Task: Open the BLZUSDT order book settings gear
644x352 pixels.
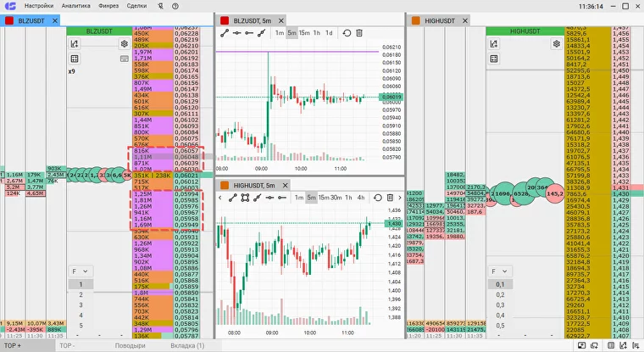Action: point(124,43)
